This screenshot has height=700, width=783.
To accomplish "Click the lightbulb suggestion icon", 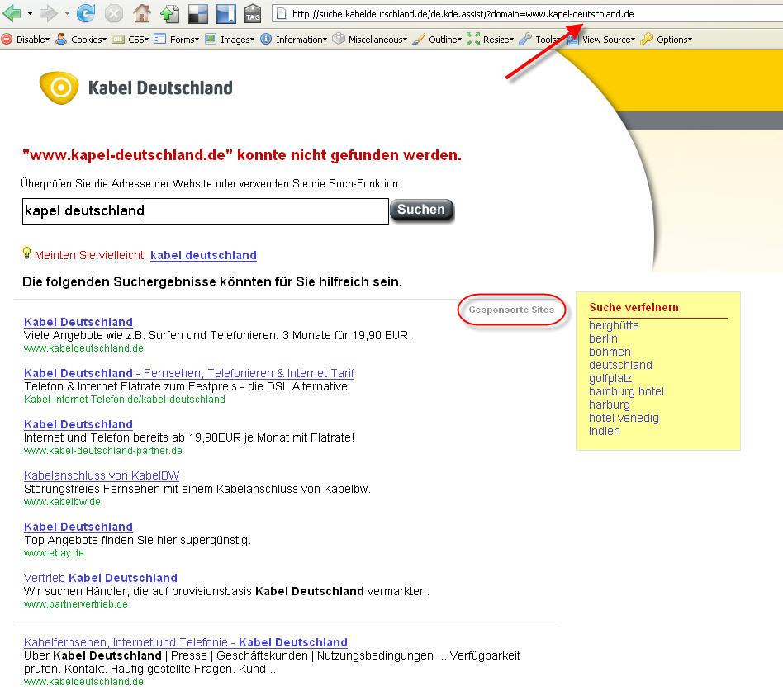I will point(27,253).
